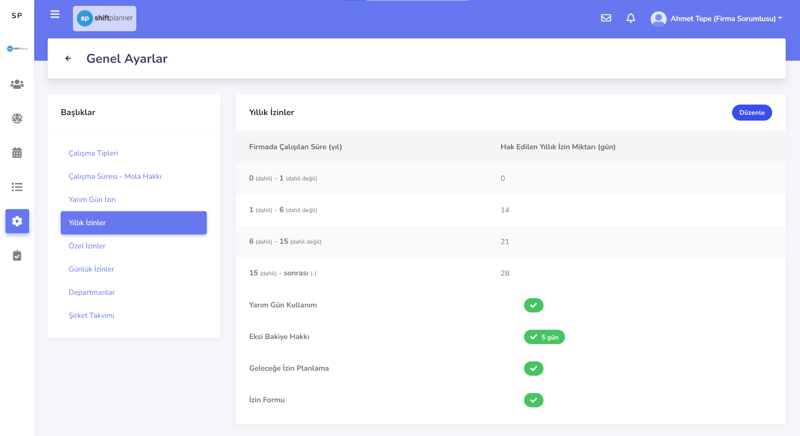Open the Departmanlar section
800x436 pixels.
point(91,292)
